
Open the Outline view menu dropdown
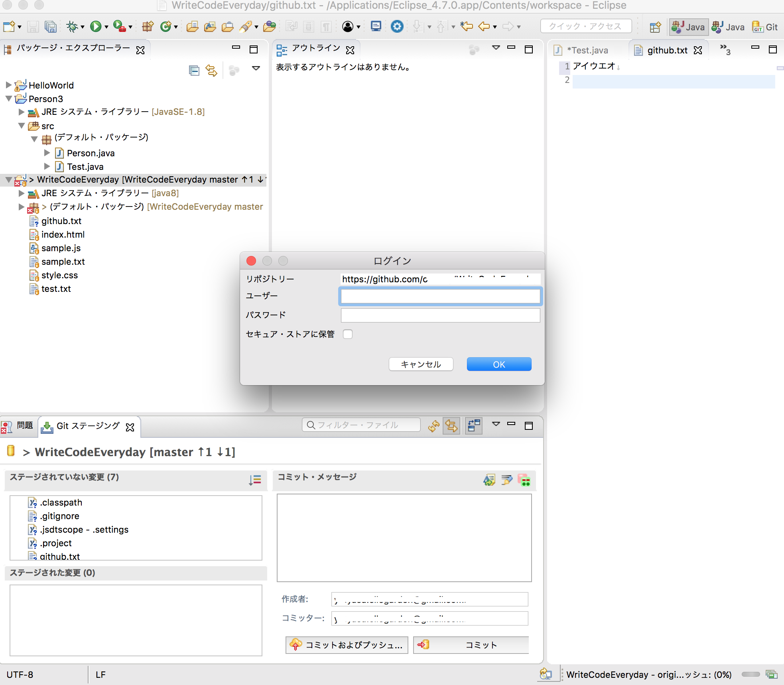(x=496, y=47)
